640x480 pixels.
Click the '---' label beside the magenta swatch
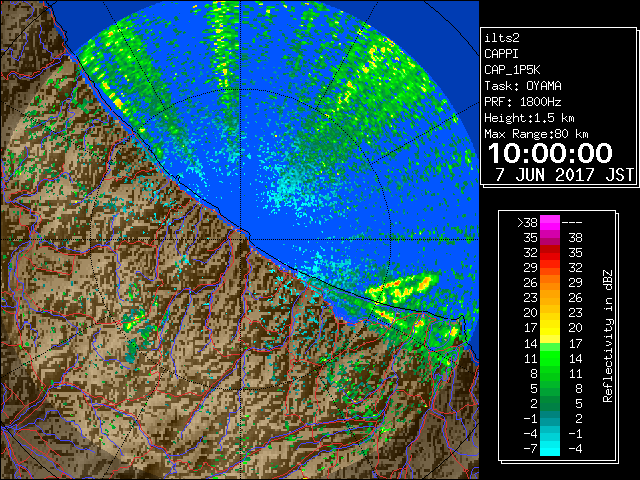point(572,223)
